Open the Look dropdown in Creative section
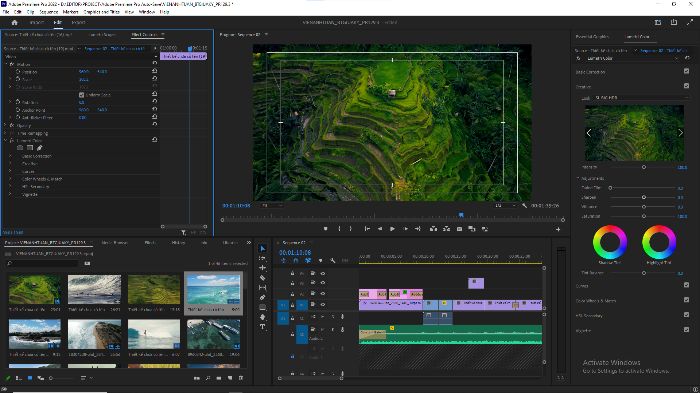700x393 pixels. pyautogui.click(x=640, y=97)
